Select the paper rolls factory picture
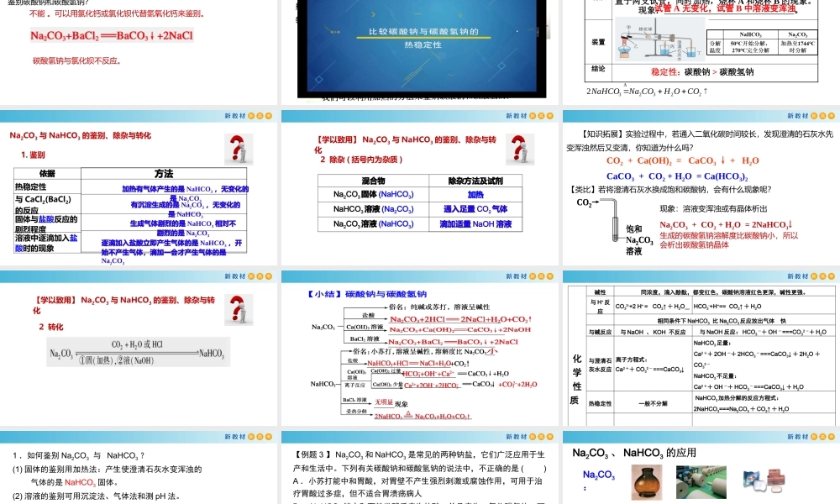840x504 pixels. point(701,482)
